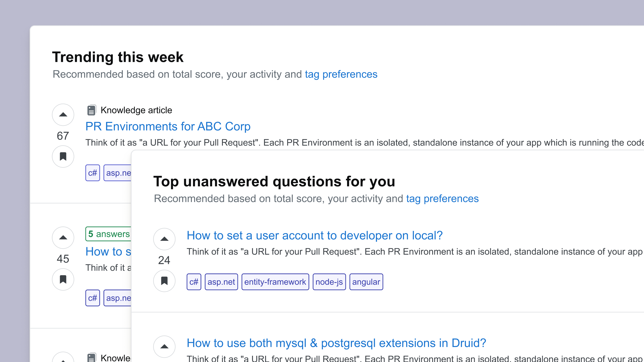
Task: Click the 5 answers badge
Action: (109, 234)
